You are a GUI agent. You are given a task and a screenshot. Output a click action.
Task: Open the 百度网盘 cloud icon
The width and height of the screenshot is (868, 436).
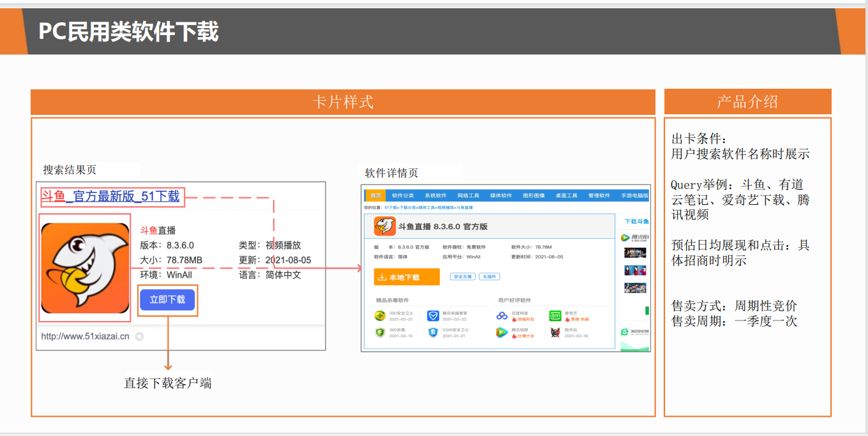pos(502,315)
